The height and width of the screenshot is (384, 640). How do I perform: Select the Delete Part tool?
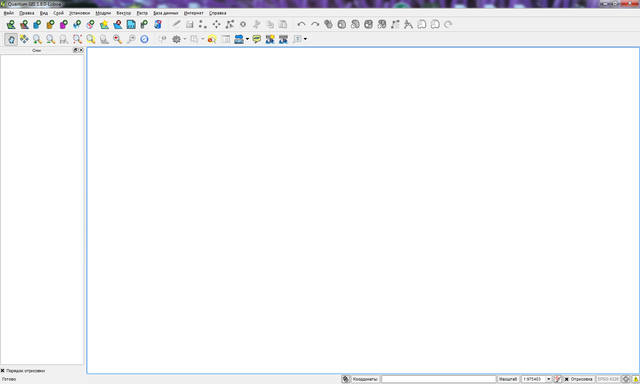pos(382,24)
